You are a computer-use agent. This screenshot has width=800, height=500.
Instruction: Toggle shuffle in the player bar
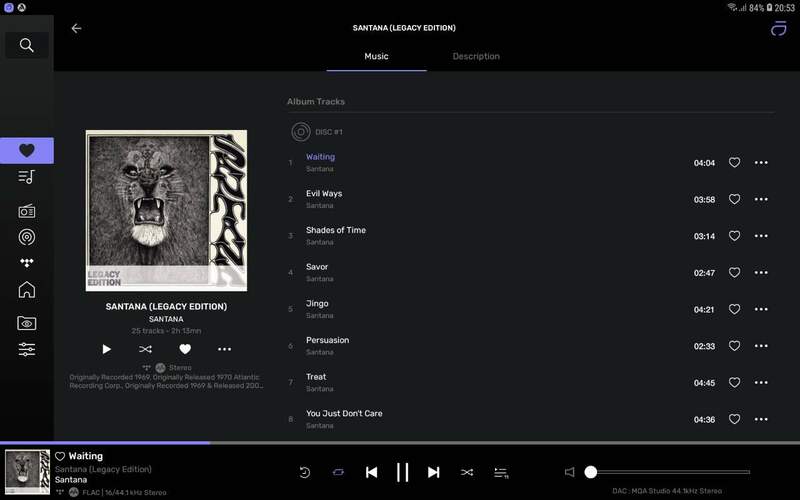tap(467, 472)
